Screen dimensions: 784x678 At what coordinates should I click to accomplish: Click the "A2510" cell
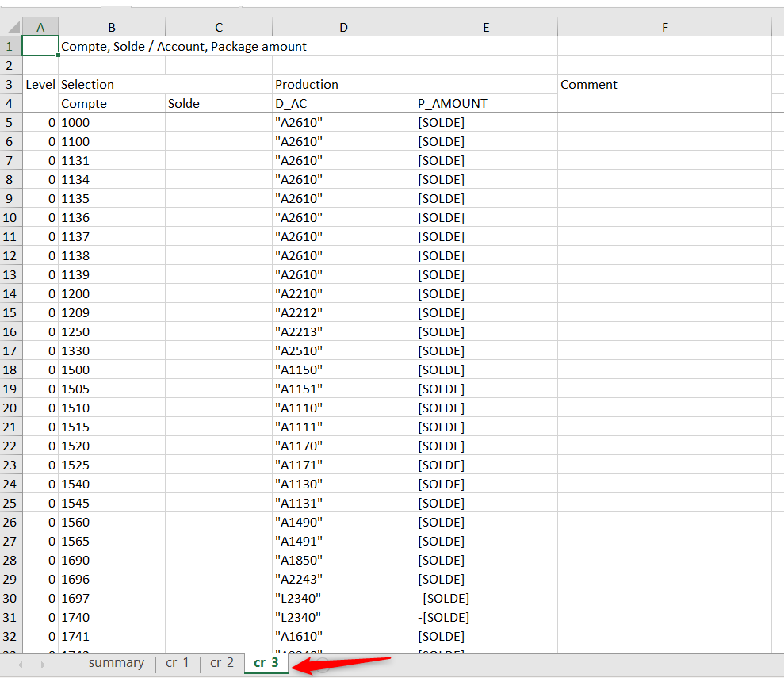tap(343, 350)
